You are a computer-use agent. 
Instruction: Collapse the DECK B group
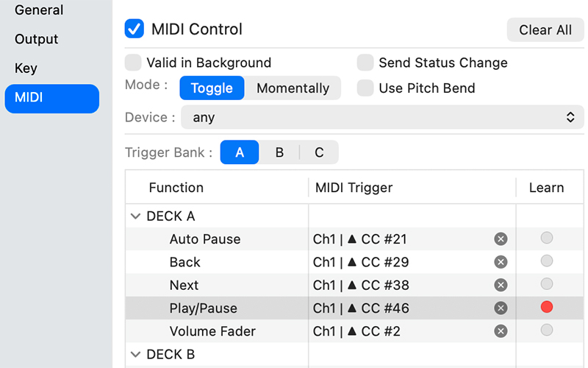(x=135, y=355)
